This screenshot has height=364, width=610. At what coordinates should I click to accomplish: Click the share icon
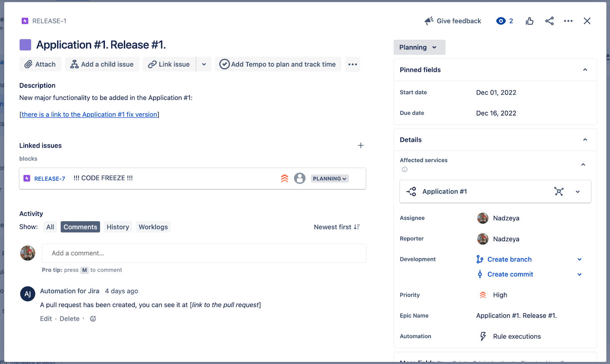549,21
